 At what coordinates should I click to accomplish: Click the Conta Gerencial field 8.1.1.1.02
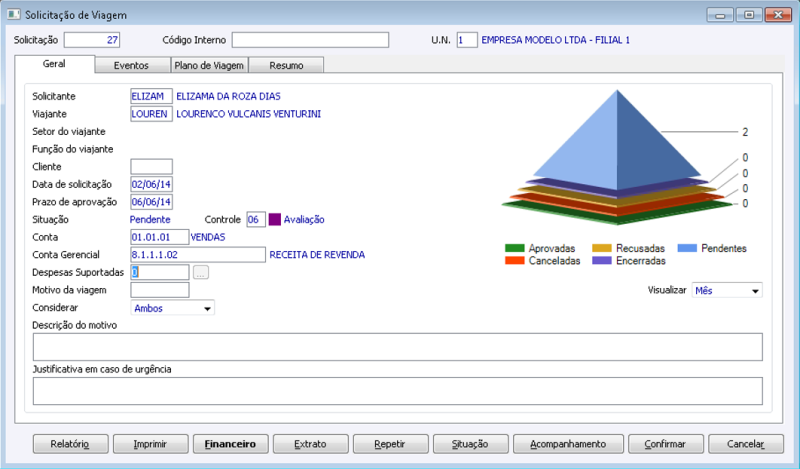coord(198,255)
